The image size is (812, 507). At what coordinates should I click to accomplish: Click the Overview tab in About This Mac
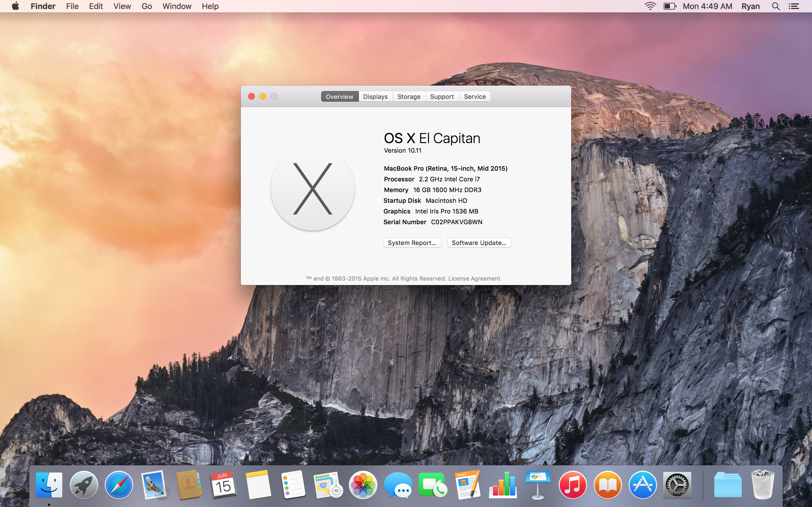339,96
